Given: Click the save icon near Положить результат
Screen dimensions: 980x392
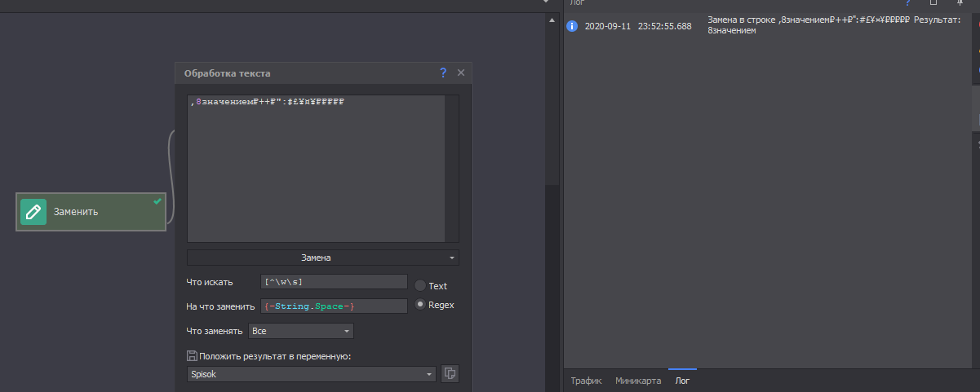Looking at the screenshot, I should point(192,356).
